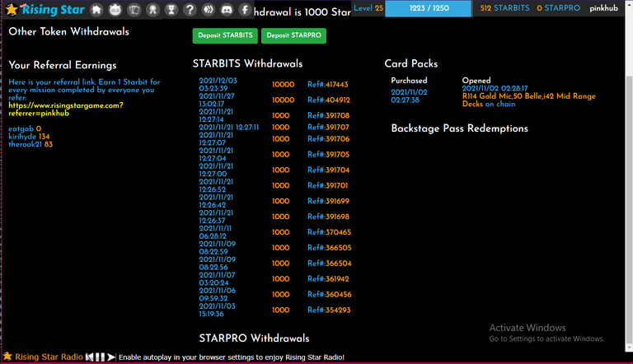
Task: Click the scrollbar down arrow
Action: pyautogui.click(x=629, y=348)
